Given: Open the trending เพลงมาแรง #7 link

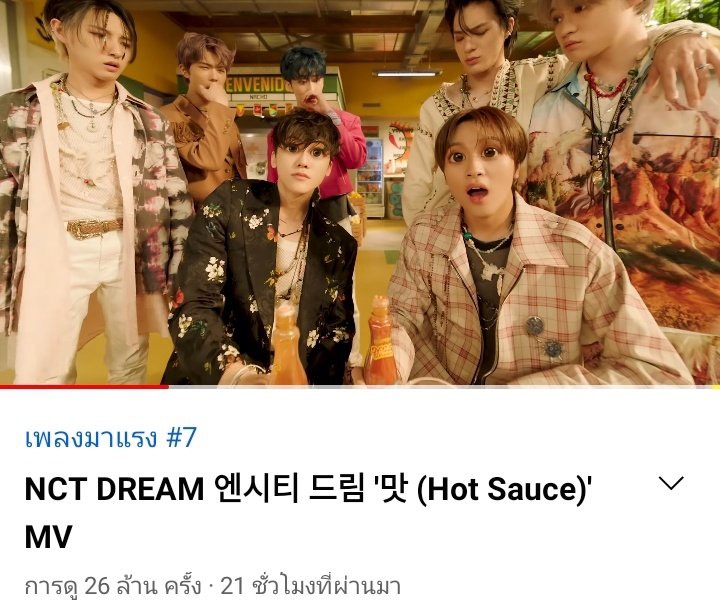Looking at the screenshot, I should point(111,437).
